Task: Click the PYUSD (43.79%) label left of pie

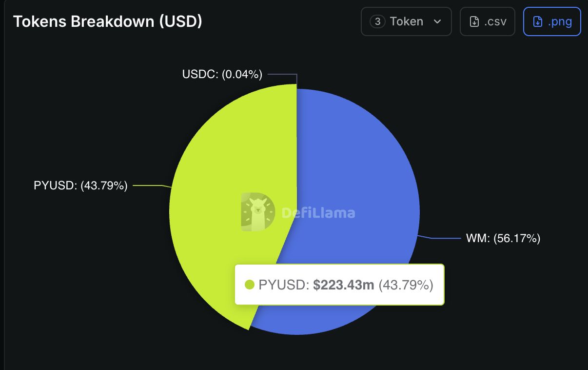Action: (80, 185)
